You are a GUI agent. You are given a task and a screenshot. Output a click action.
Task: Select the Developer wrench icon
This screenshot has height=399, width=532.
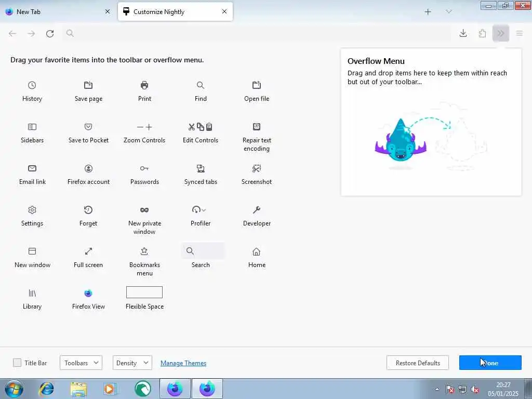pos(257,210)
